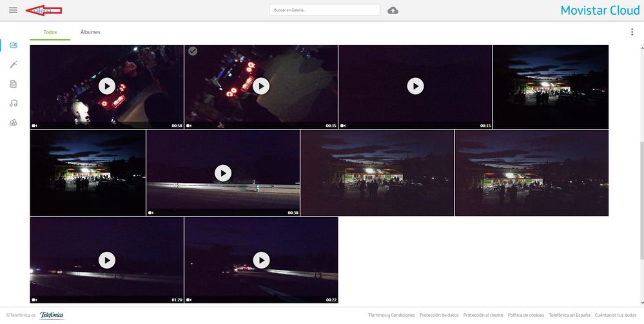Play the 01:20 video

pyautogui.click(x=107, y=260)
